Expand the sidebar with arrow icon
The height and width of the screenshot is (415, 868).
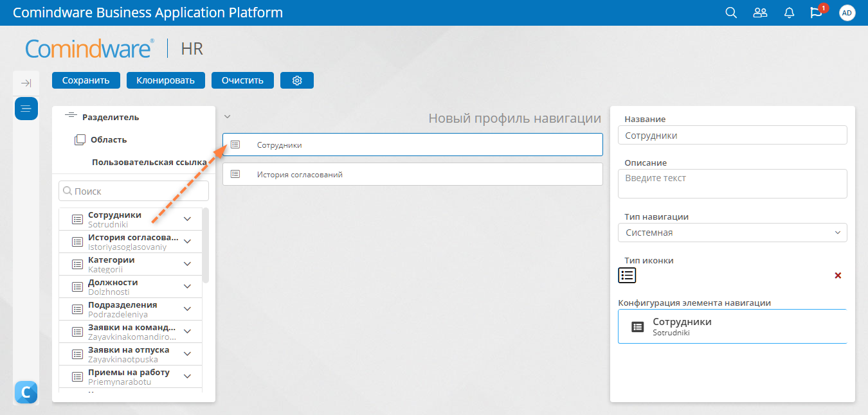(26, 83)
